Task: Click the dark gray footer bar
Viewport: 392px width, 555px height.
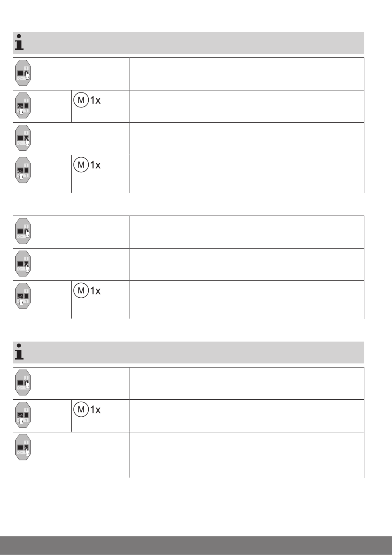Action: pos(196,546)
